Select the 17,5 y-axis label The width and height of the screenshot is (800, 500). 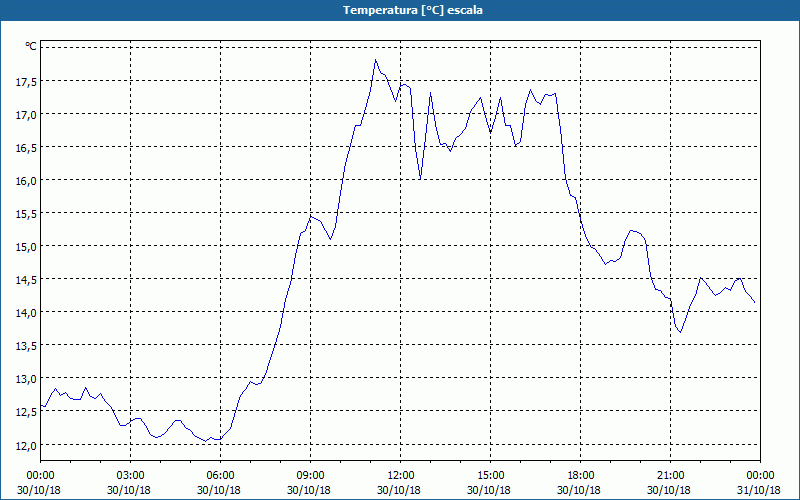26,82
